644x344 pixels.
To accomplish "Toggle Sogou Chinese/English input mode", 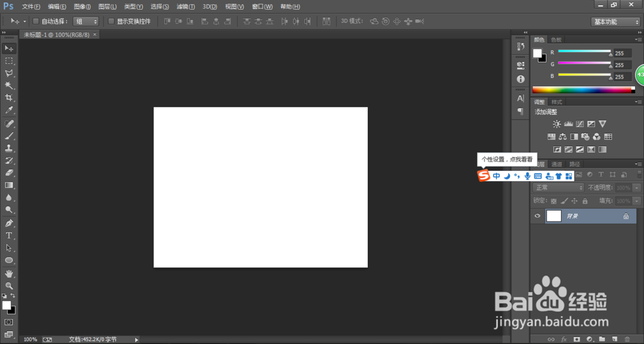I will tap(497, 176).
